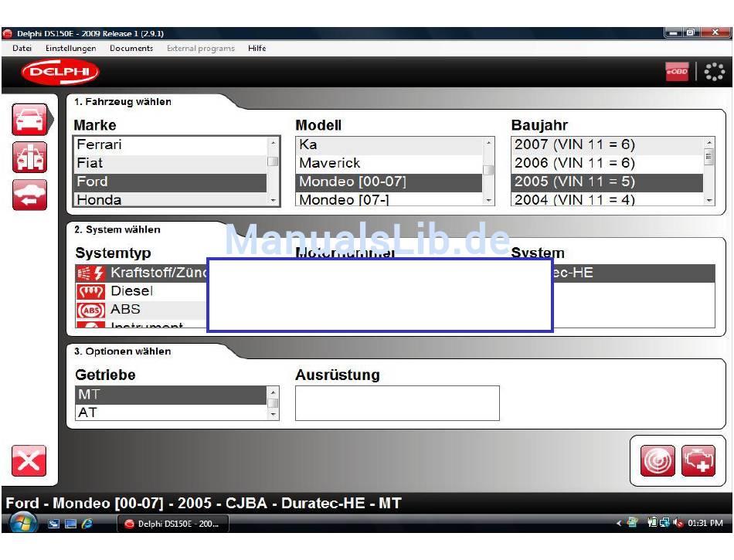Viewport: 734px width, 560px height.
Task: Select MT in Getriebe list
Action: pos(171,395)
